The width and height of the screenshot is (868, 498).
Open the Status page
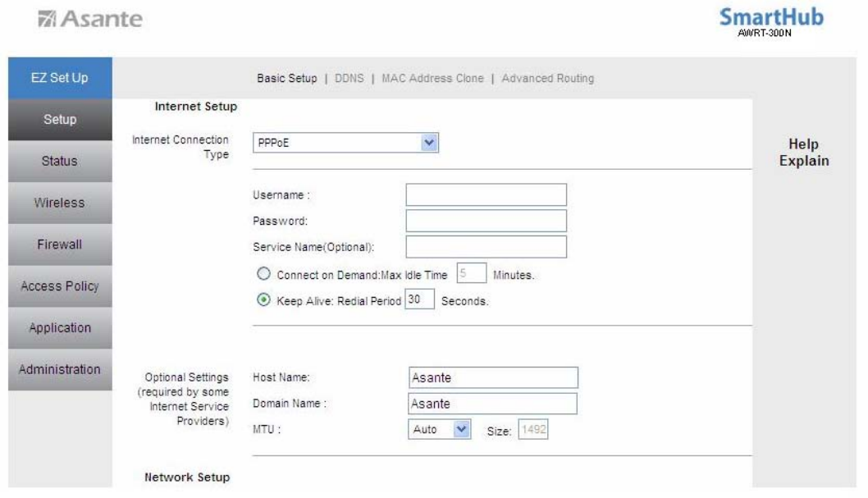60,161
